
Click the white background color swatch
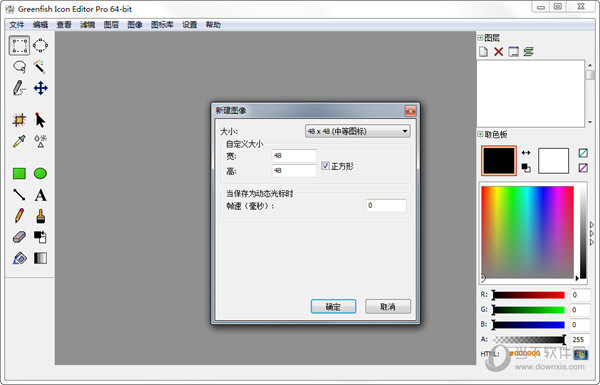point(553,161)
